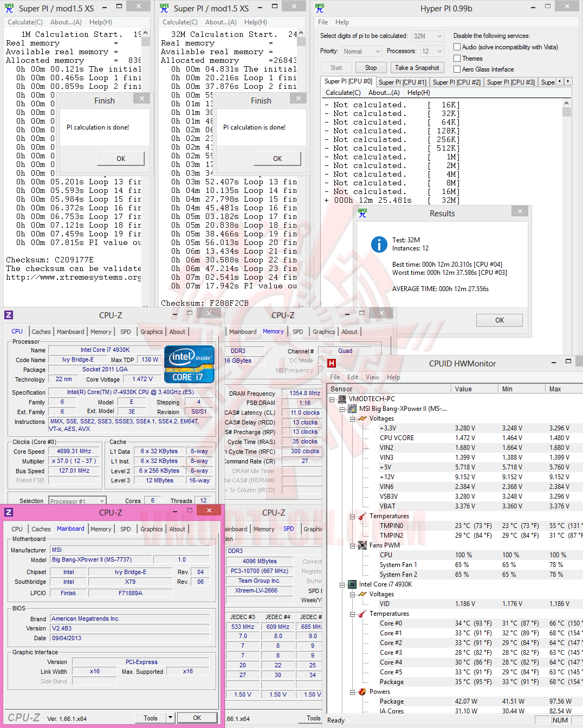Collapse the Intel Core i7 4930K node
The image size is (583, 728).
click(x=342, y=584)
